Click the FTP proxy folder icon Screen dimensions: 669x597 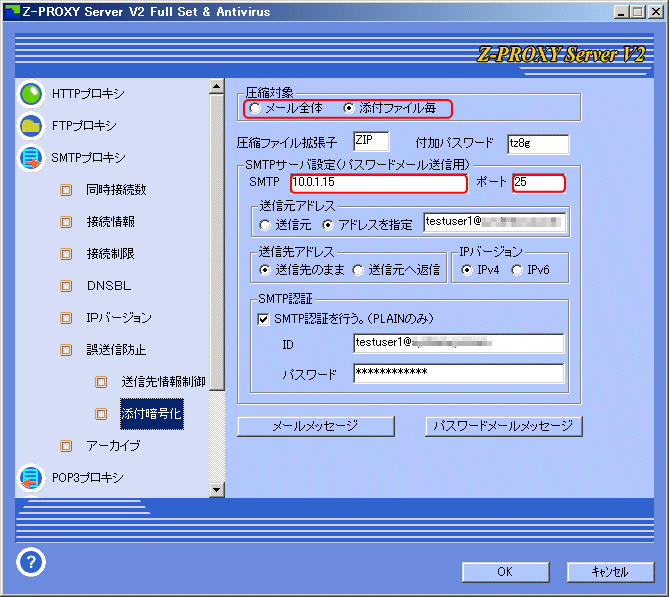tap(31, 126)
